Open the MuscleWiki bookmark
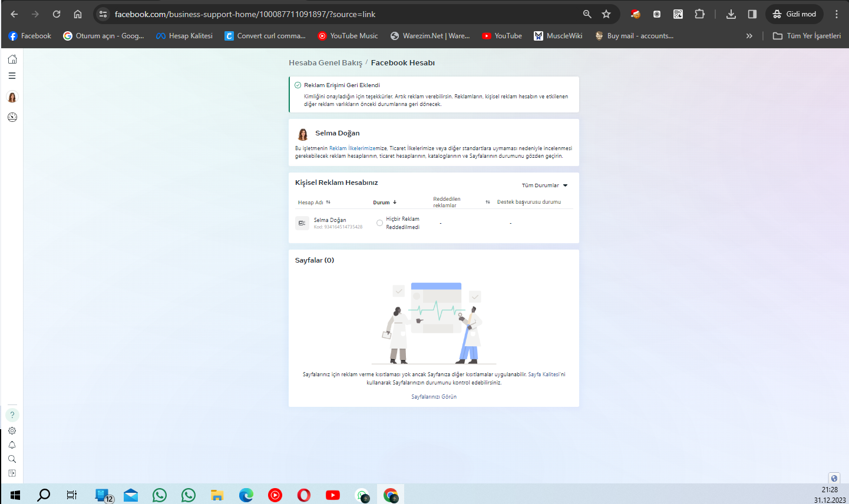 click(558, 36)
